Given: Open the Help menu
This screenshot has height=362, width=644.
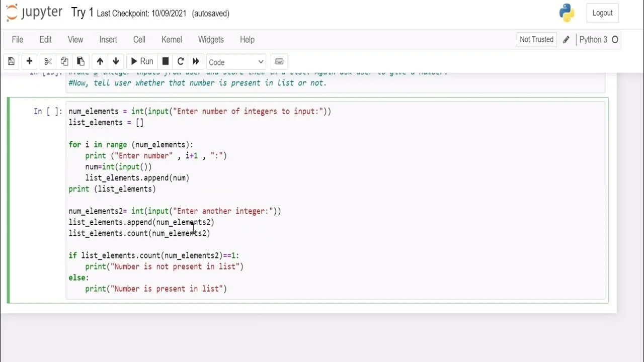Looking at the screenshot, I should [x=247, y=39].
